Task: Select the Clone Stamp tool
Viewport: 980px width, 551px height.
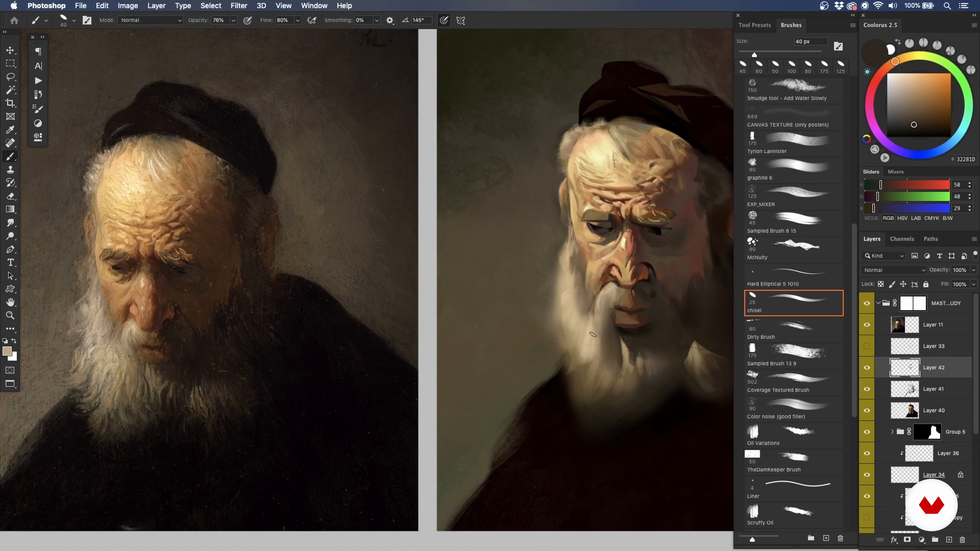Action: click(x=10, y=170)
